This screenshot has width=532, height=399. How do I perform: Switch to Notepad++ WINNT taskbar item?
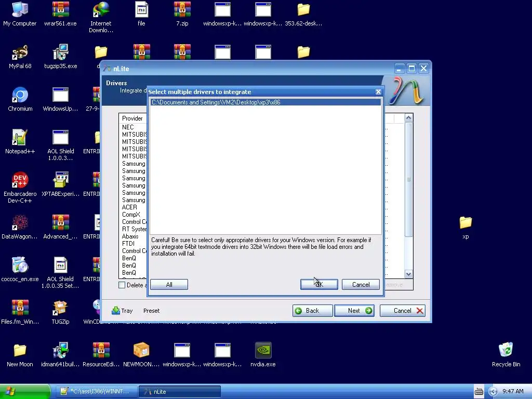97,392
